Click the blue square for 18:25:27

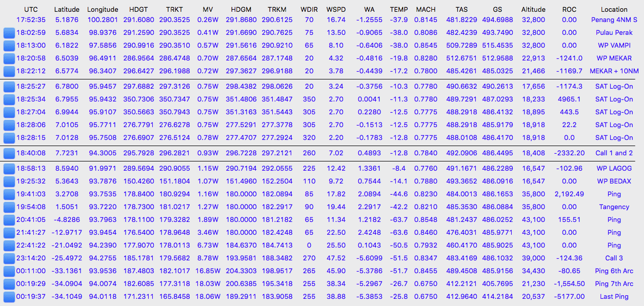9,87
